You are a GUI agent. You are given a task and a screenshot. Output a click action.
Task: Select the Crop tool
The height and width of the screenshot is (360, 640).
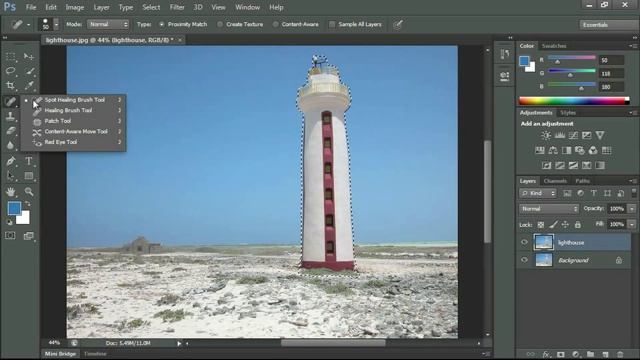pos(11,85)
